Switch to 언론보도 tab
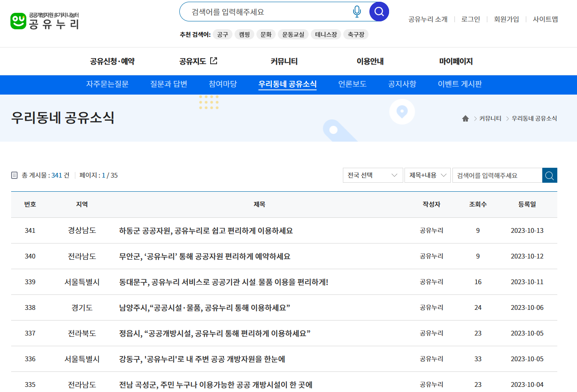The image size is (577, 392). point(352,84)
